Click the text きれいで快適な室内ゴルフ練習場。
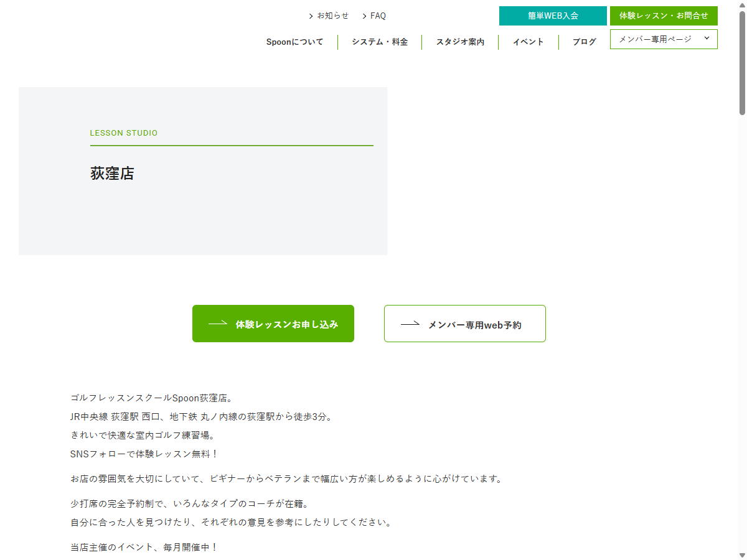The width and height of the screenshot is (747, 560). pyautogui.click(x=142, y=436)
